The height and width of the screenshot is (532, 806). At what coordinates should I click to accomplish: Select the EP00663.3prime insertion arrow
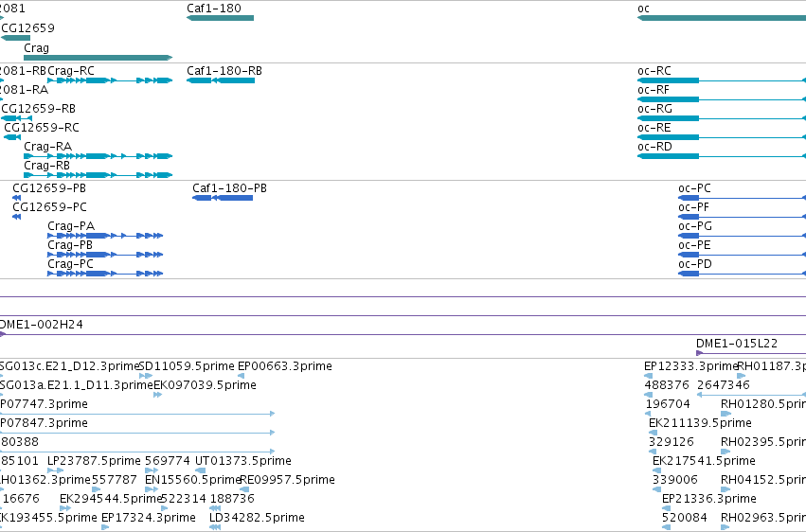click(x=242, y=376)
